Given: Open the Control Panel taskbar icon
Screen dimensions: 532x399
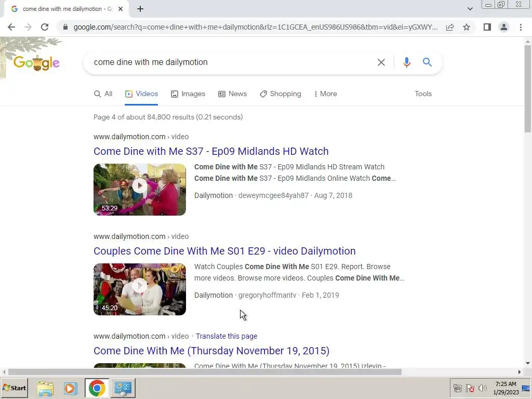Looking at the screenshot, I should [123, 388].
